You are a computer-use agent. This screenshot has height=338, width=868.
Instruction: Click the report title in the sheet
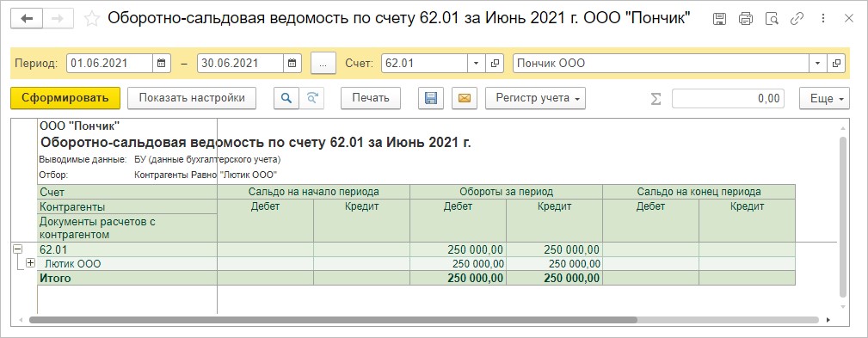(255, 143)
